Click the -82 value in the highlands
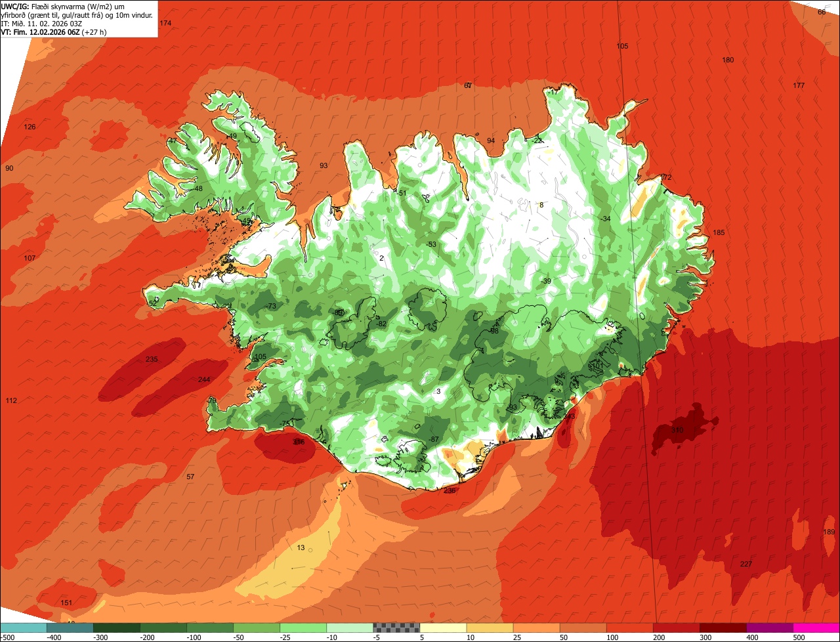Image resolution: width=840 pixels, height=642 pixels. click(381, 324)
